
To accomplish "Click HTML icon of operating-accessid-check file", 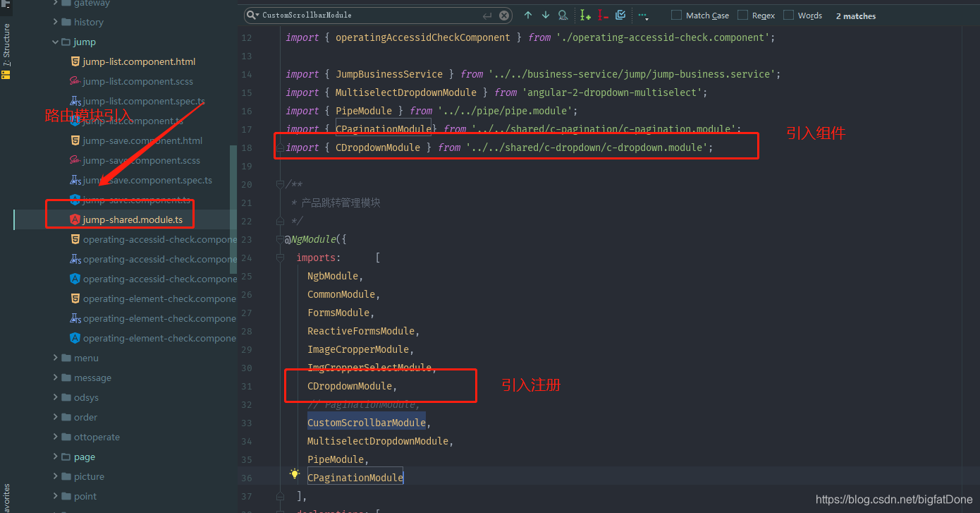I will [75, 239].
